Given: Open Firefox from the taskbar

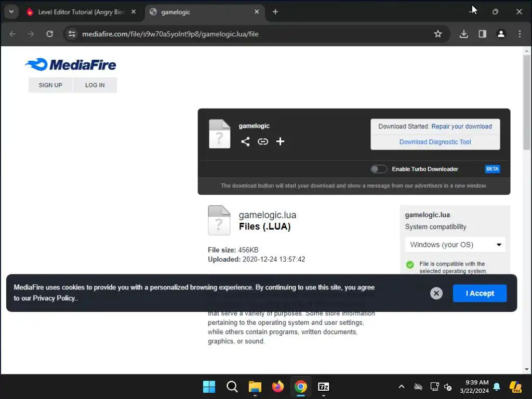Looking at the screenshot, I should (278, 387).
